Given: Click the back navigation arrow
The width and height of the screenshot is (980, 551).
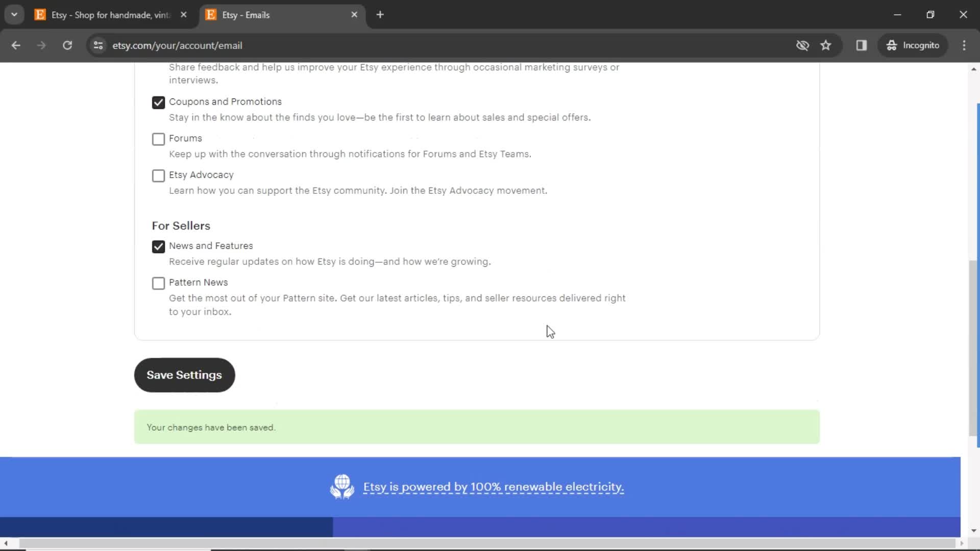Looking at the screenshot, I should [x=16, y=45].
